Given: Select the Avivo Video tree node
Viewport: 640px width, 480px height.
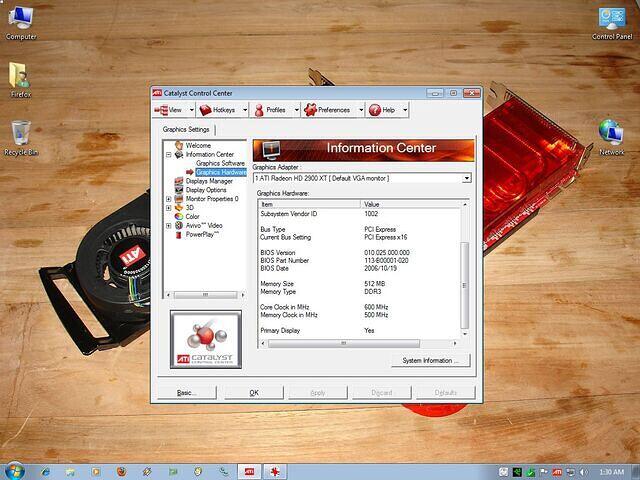Looking at the screenshot, I should (x=204, y=226).
